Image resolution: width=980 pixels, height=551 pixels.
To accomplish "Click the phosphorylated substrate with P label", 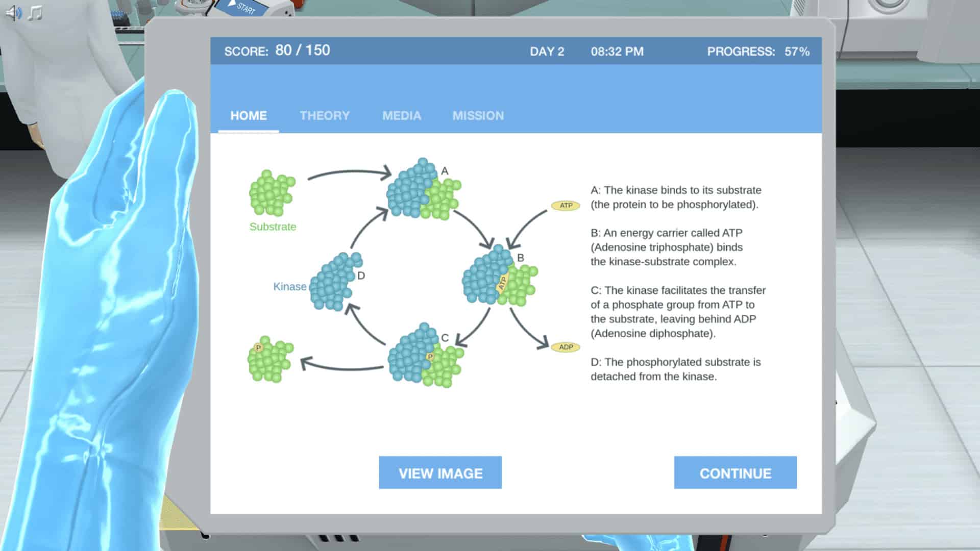I will (x=270, y=360).
